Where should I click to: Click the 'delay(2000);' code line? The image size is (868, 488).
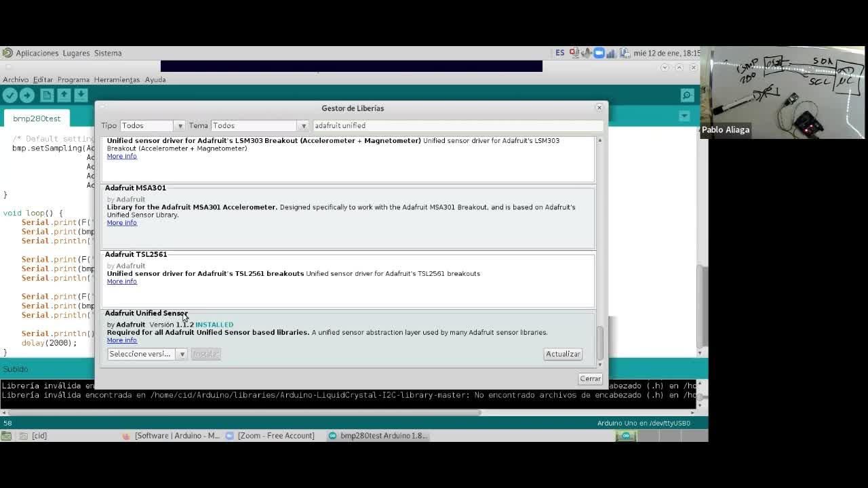[x=49, y=343]
